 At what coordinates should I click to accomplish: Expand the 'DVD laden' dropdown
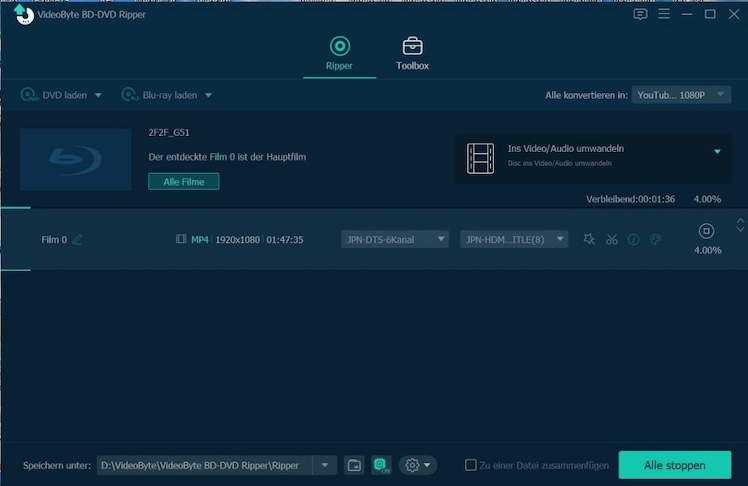[x=98, y=95]
